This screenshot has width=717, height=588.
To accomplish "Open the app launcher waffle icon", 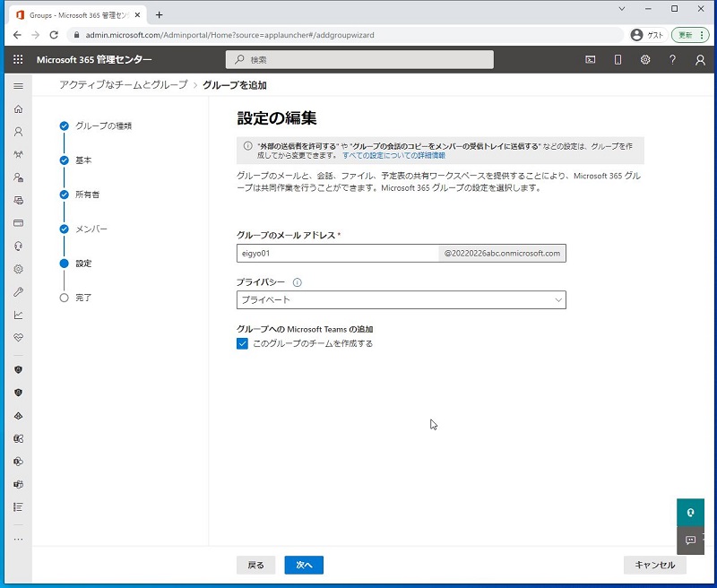I will 18,59.
